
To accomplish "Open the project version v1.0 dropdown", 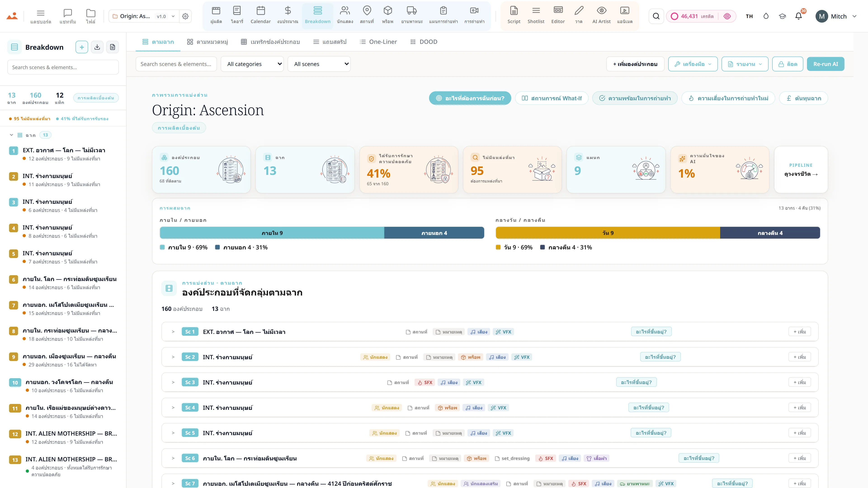I will click(165, 16).
